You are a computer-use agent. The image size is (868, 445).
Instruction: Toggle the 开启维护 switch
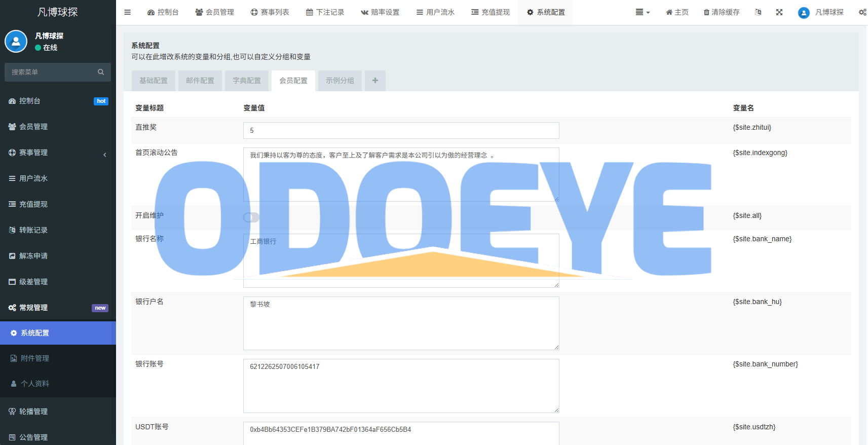coord(251,217)
